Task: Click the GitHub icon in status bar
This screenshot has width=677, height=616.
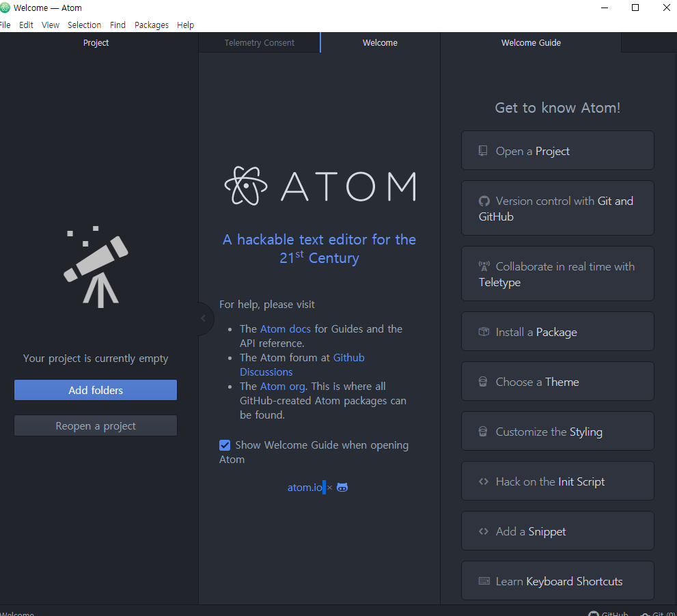Action: pyautogui.click(x=594, y=614)
